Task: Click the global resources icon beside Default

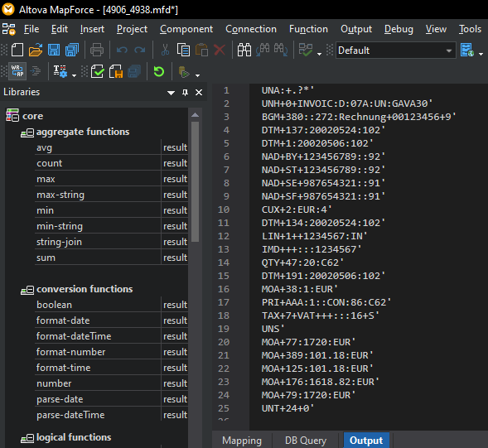Action: coord(467,50)
